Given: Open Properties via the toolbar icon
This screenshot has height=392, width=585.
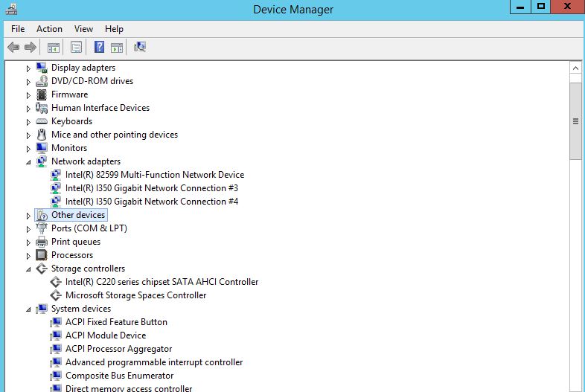Looking at the screenshot, I should click(76, 48).
